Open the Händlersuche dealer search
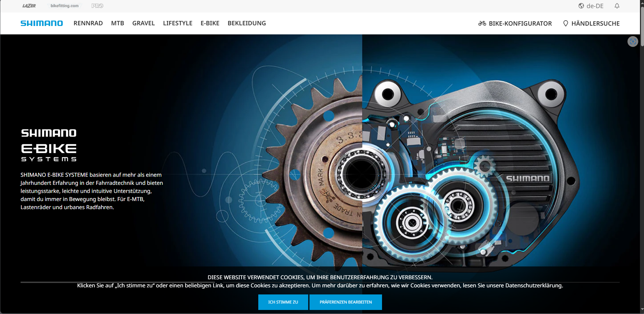The image size is (644, 314). [591, 23]
